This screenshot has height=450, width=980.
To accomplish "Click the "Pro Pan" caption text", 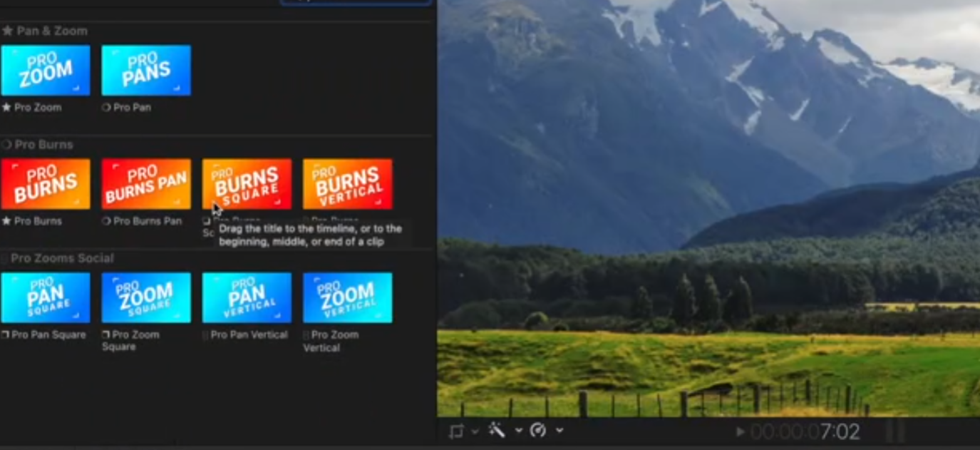I will 132,108.
